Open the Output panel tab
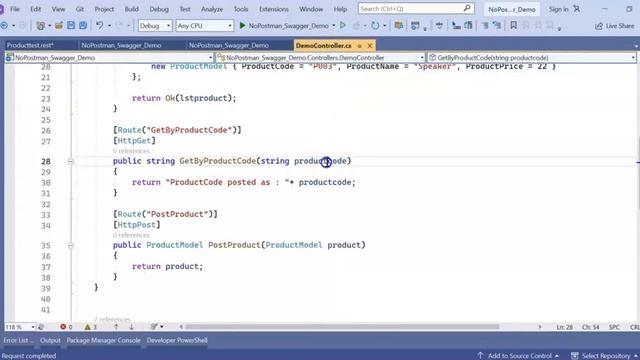640x360 pixels. pyautogui.click(x=50, y=340)
